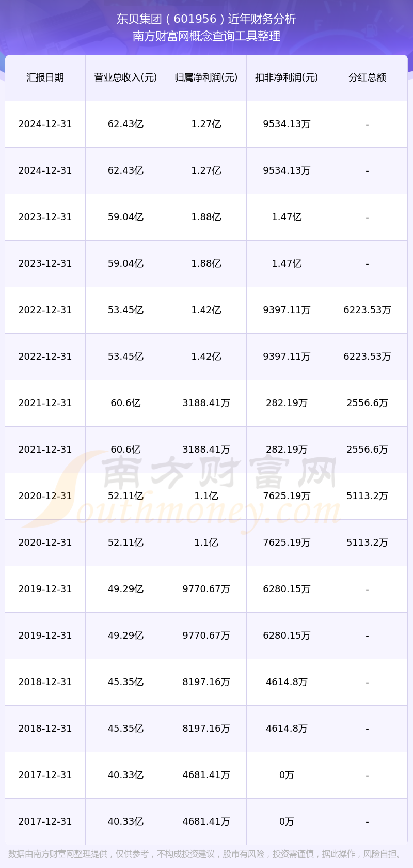Click the second 282.19万 profit cell

[287, 450]
